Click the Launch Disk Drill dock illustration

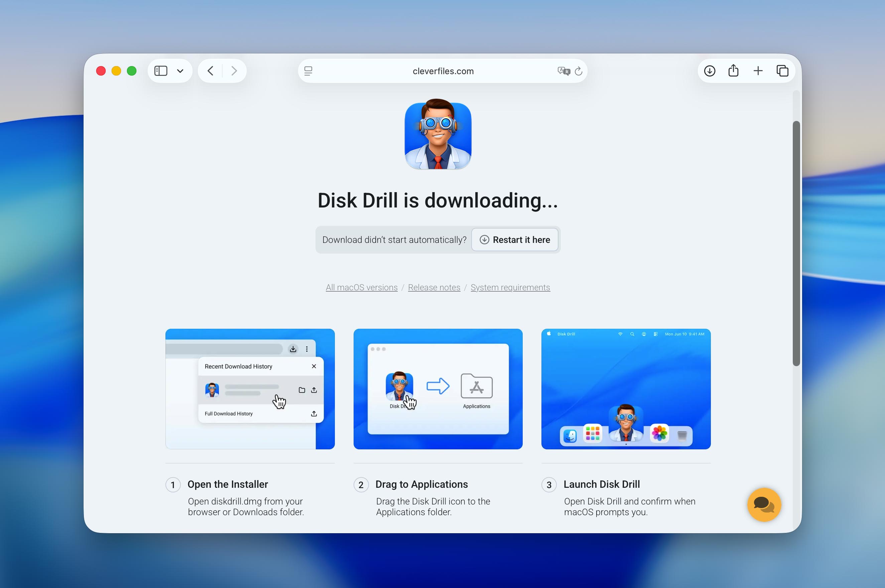click(626, 389)
